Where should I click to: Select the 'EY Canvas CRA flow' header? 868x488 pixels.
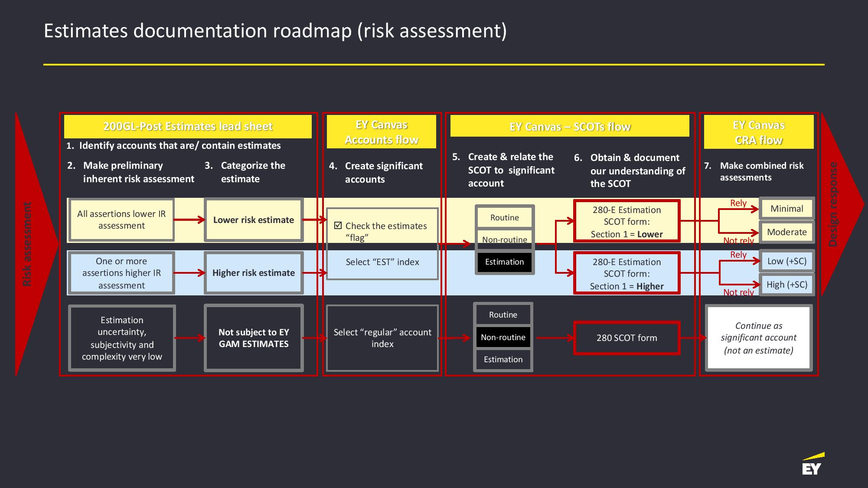click(x=759, y=132)
